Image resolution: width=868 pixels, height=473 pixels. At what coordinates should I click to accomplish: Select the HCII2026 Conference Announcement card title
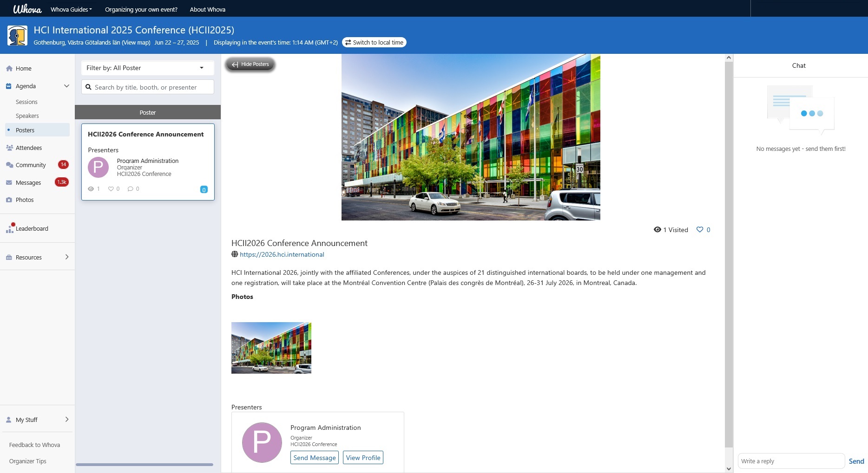146,134
